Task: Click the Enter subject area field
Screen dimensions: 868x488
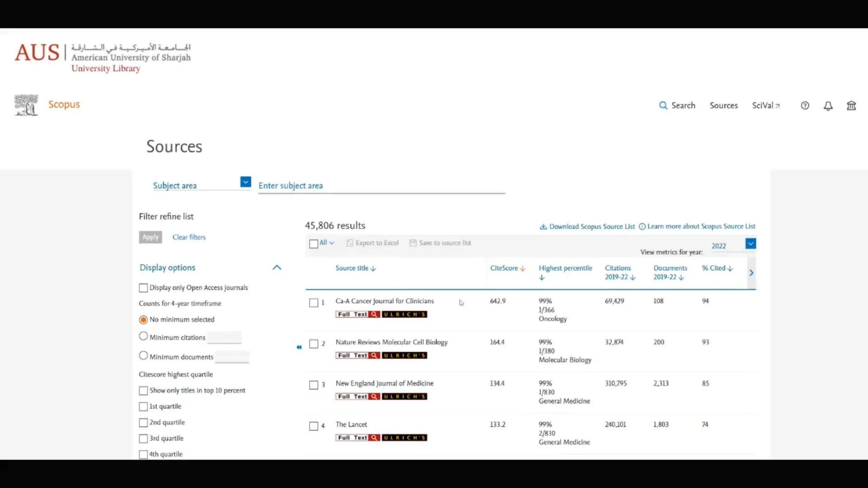Action: (381, 186)
